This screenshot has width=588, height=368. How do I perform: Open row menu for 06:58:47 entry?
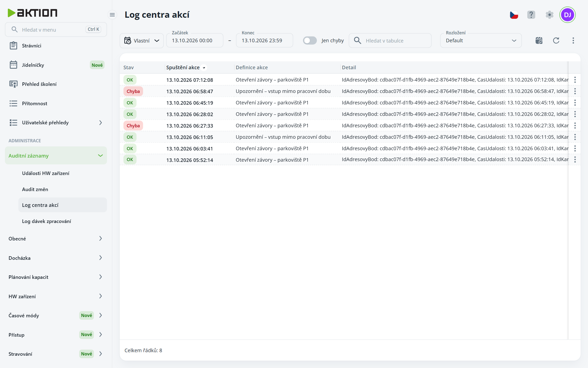[575, 91]
